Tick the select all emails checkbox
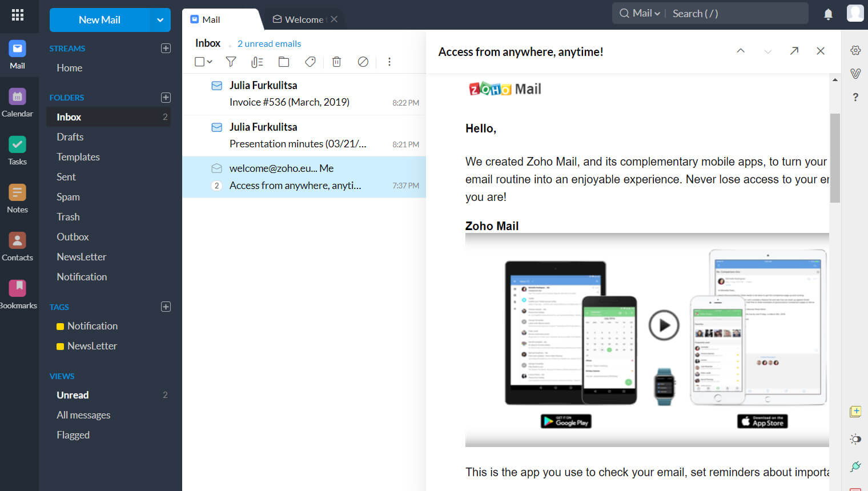The width and height of the screenshot is (868, 491). 199,62
